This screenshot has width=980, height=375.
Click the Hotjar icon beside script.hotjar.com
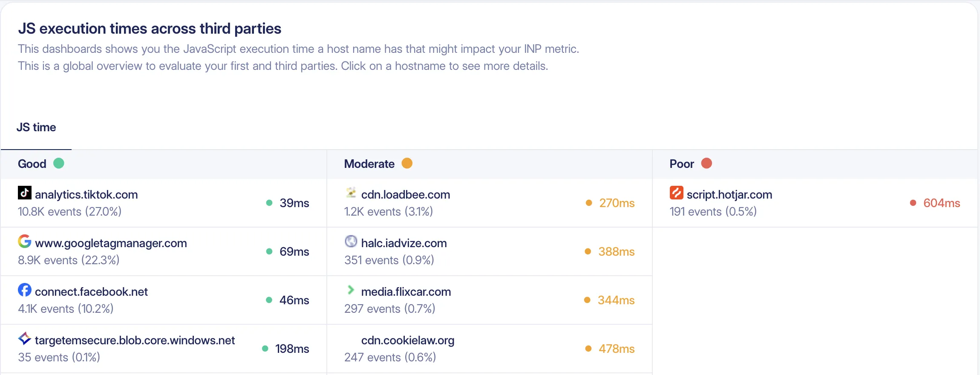click(676, 193)
